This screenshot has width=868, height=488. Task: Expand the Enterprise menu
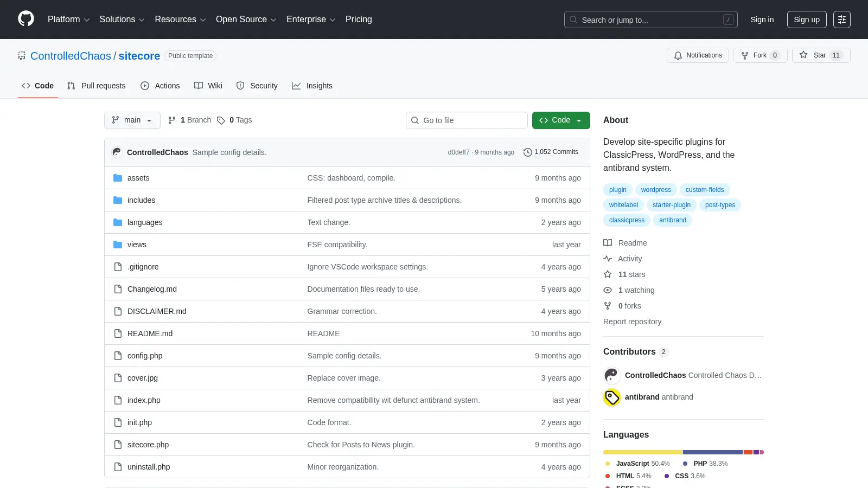coord(311,20)
